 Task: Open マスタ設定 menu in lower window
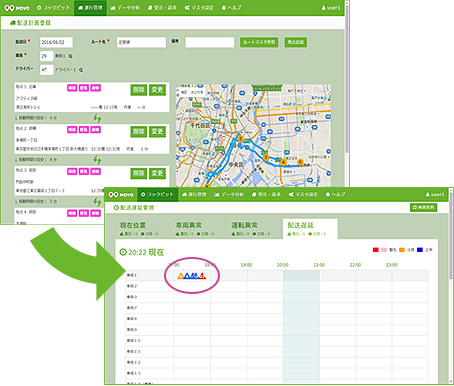pos(303,194)
